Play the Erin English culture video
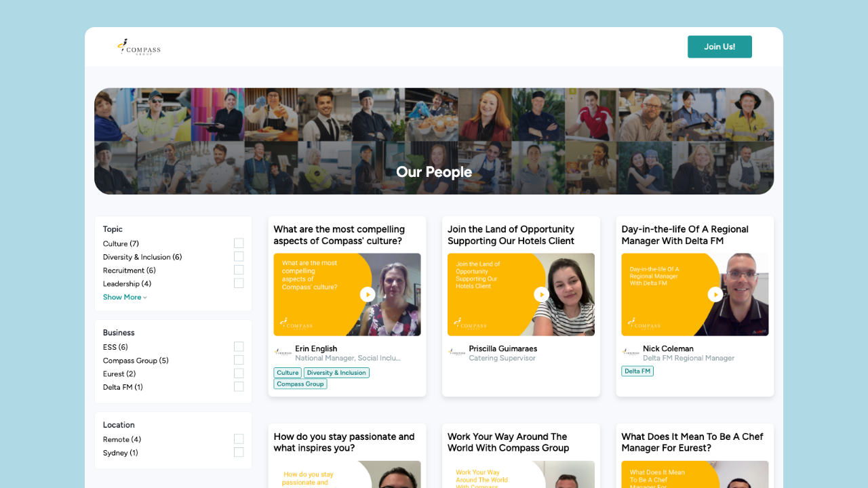 pyautogui.click(x=368, y=294)
